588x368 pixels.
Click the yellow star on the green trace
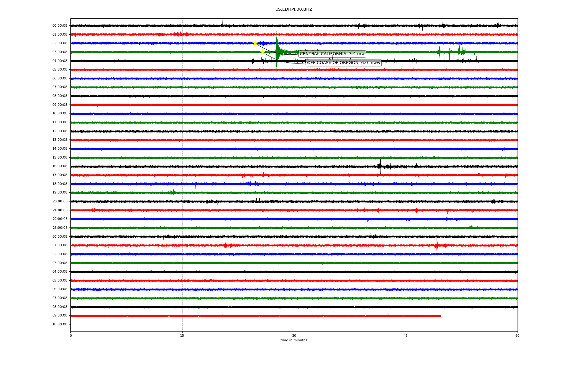(x=262, y=52)
